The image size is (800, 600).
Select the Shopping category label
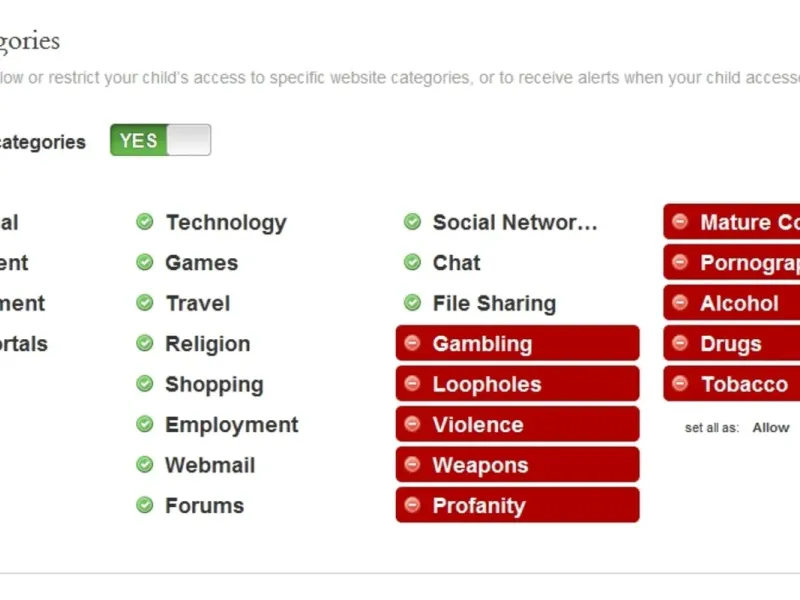pyautogui.click(x=214, y=384)
